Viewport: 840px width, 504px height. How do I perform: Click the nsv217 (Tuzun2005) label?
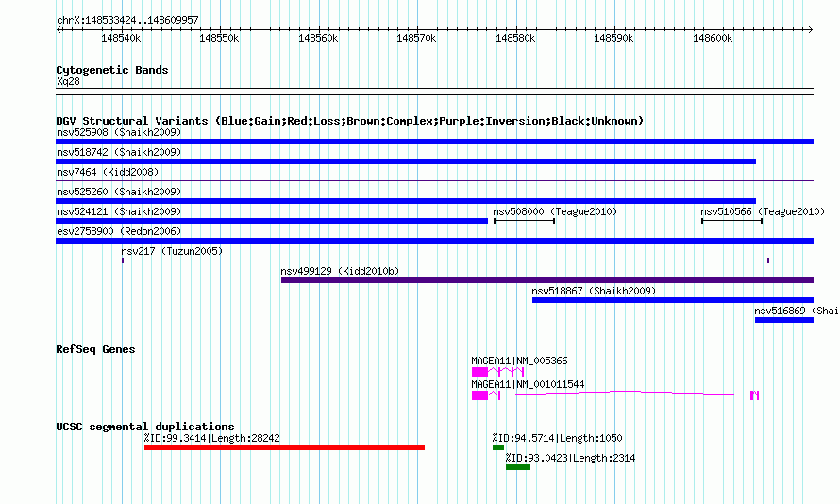pyautogui.click(x=172, y=251)
